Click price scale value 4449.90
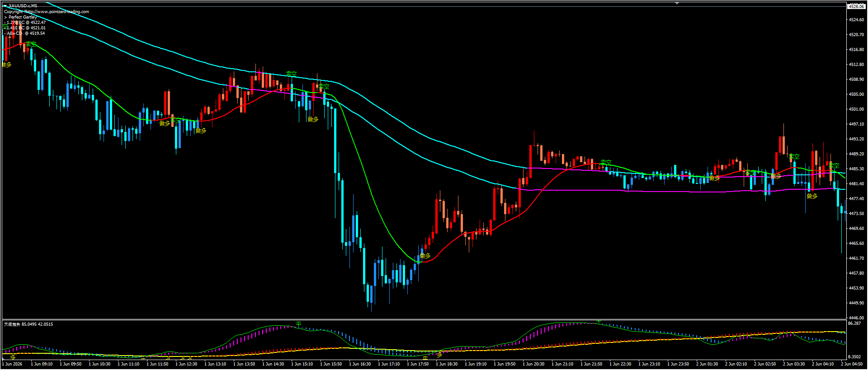The image size is (868, 370). (x=856, y=303)
